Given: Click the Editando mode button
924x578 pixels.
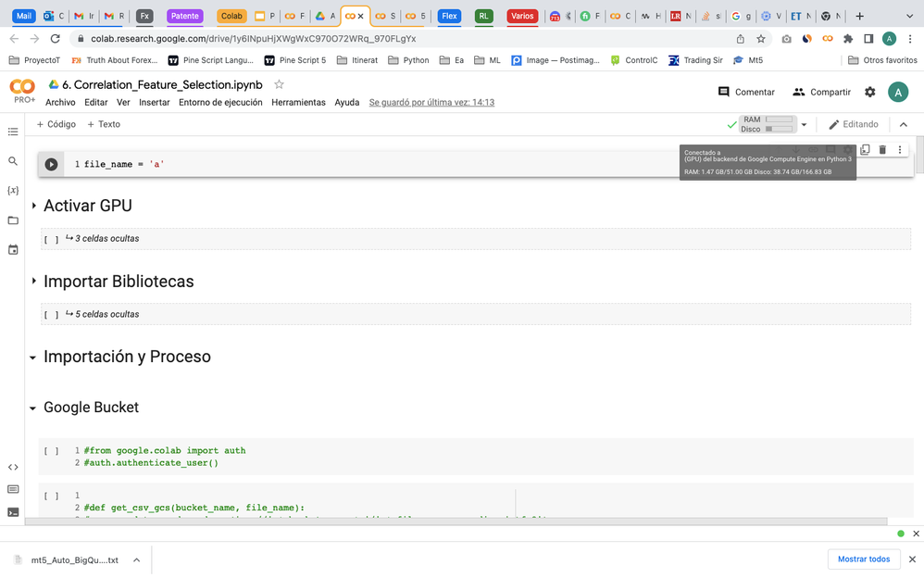Looking at the screenshot, I should point(854,124).
